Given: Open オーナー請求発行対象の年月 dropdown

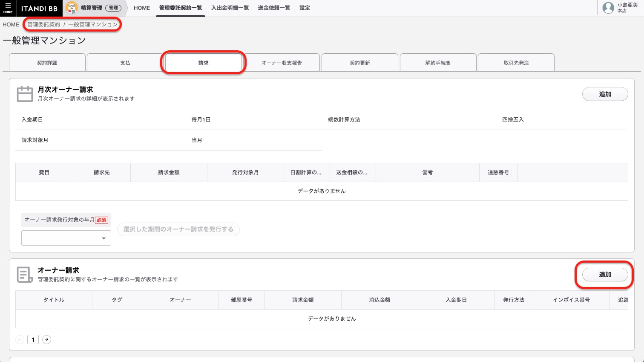Looking at the screenshot, I should click(x=66, y=238).
